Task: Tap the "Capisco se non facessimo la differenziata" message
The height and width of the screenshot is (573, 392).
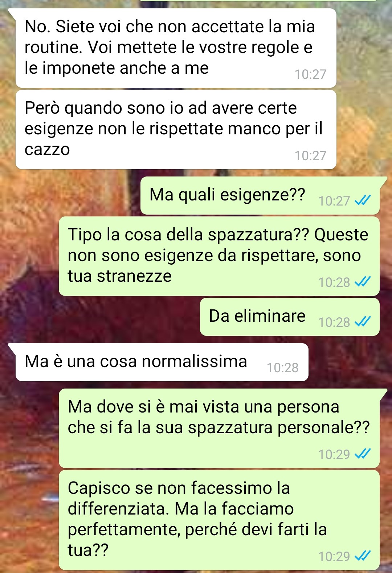Action: coord(219,520)
